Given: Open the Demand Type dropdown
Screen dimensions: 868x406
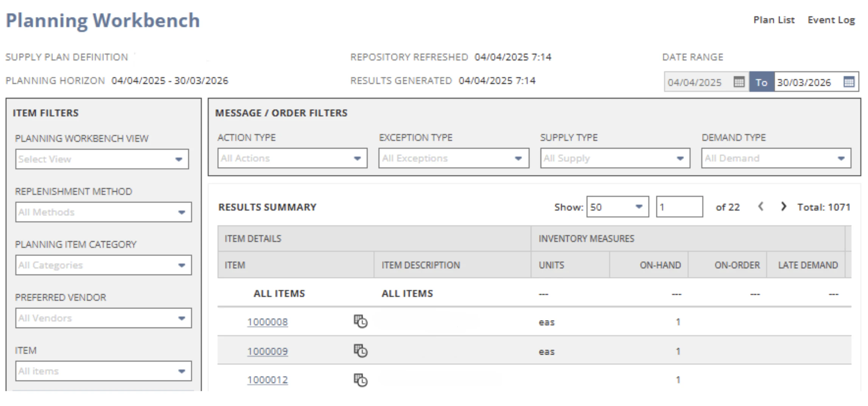Looking at the screenshot, I should coord(776,158).
